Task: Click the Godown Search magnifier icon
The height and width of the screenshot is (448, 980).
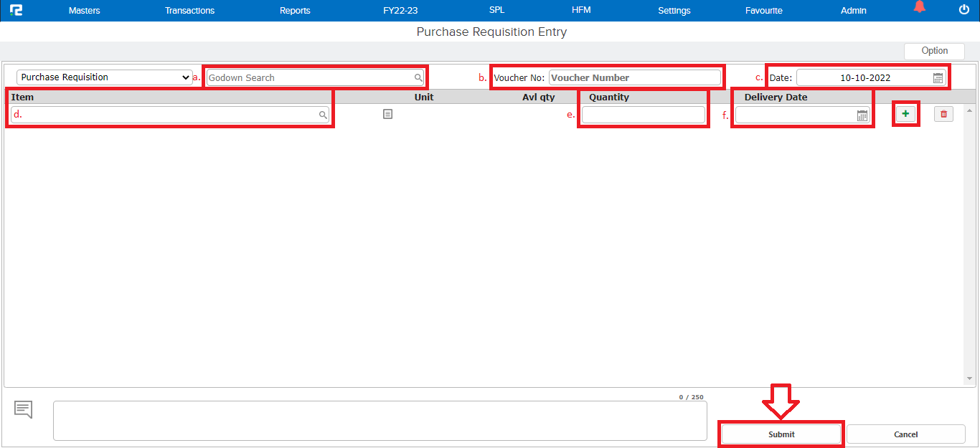Action: tap(418, 77)
